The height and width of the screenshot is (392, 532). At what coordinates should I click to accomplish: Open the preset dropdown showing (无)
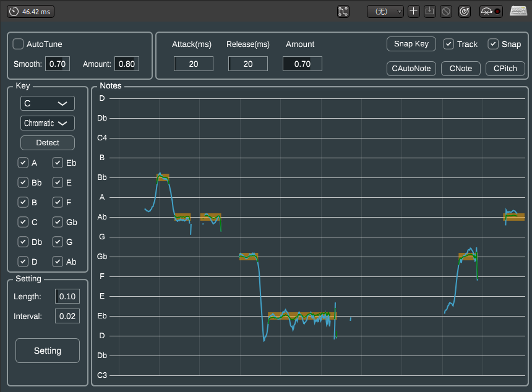coord(385,12)
